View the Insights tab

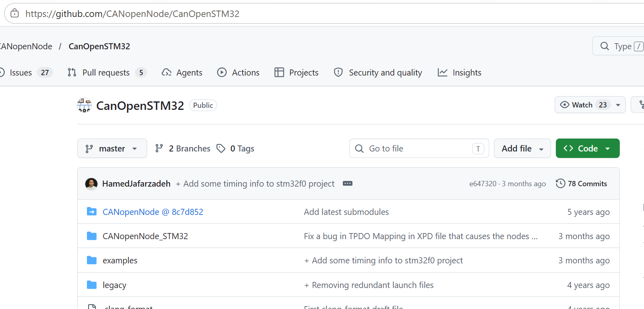(459, 73)
